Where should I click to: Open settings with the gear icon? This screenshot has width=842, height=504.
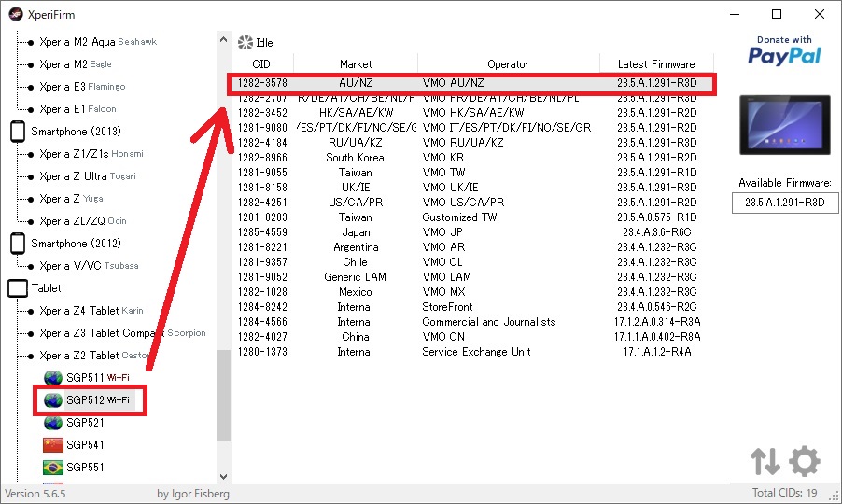coord(805,461)
